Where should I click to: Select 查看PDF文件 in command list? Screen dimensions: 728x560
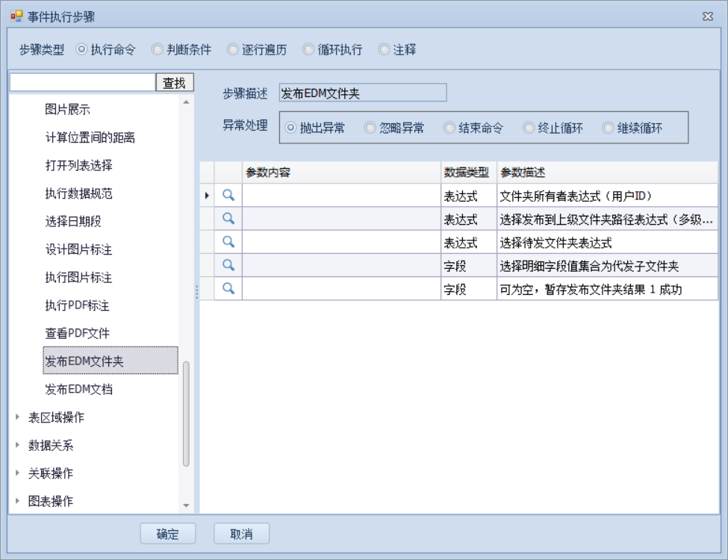(78, 334)
